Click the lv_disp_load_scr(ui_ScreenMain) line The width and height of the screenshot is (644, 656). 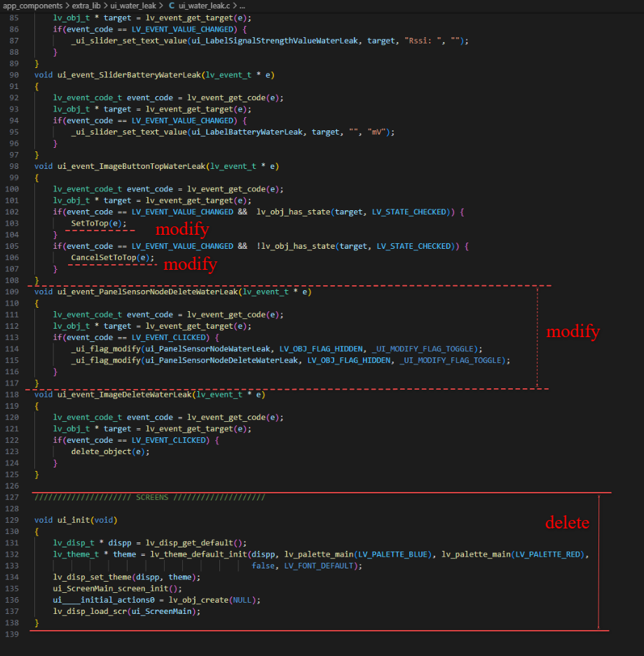pyautogui.click(x=127, y=612)
